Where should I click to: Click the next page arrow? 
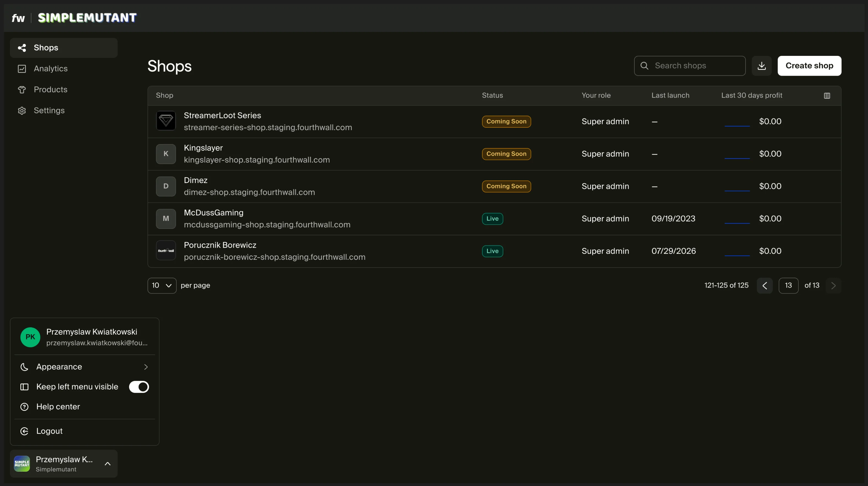pos(833,285)
